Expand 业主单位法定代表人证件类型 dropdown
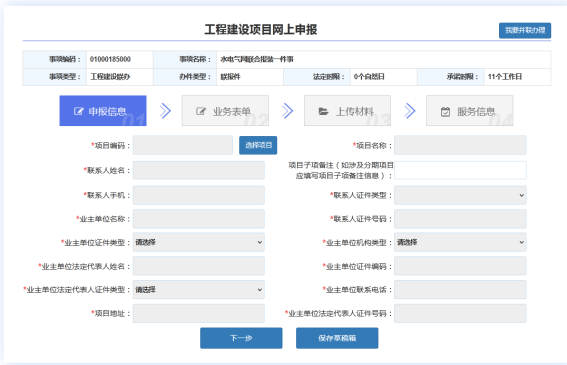 click(199, 289)
